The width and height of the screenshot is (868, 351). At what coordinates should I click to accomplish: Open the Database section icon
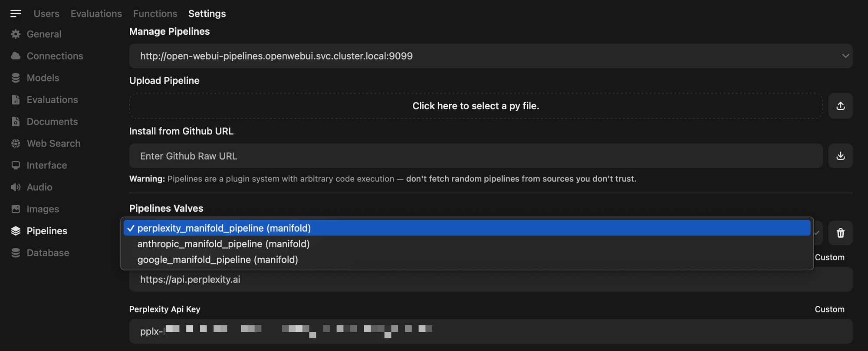tap(16, 253)
